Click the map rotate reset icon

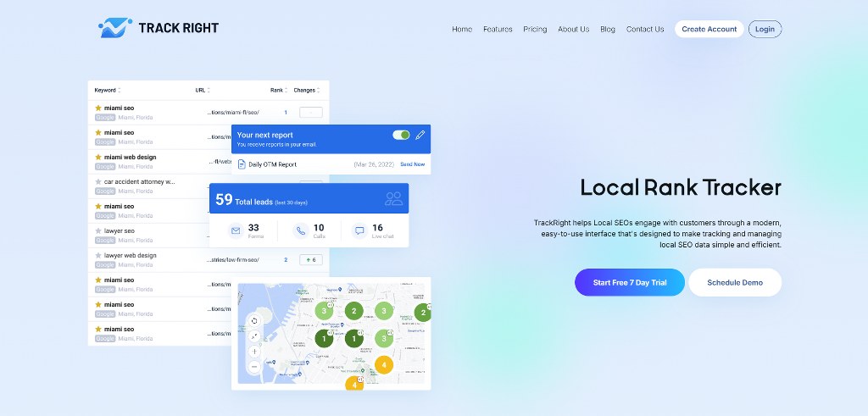point(254,321)
